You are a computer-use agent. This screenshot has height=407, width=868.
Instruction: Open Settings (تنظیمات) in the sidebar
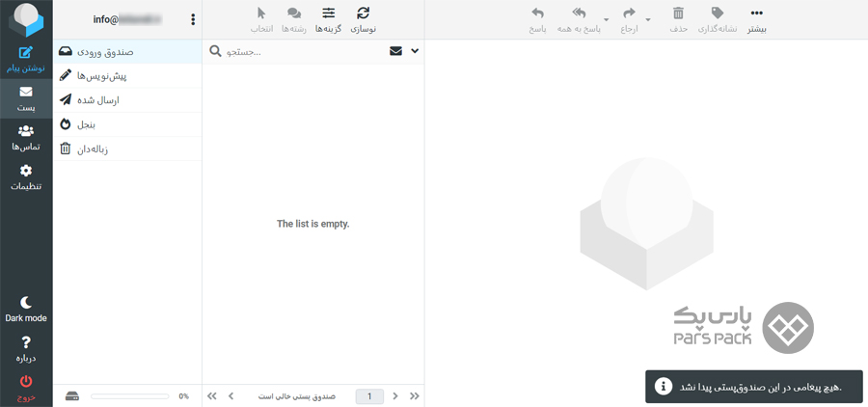[x=26, y=177]
